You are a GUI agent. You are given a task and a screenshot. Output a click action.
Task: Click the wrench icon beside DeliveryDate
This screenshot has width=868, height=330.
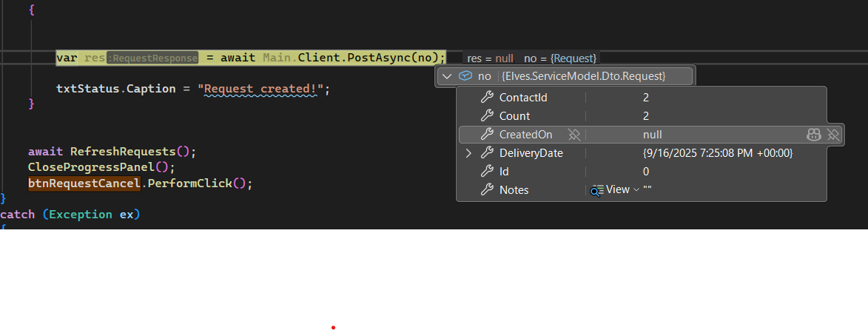coord(487,153)
